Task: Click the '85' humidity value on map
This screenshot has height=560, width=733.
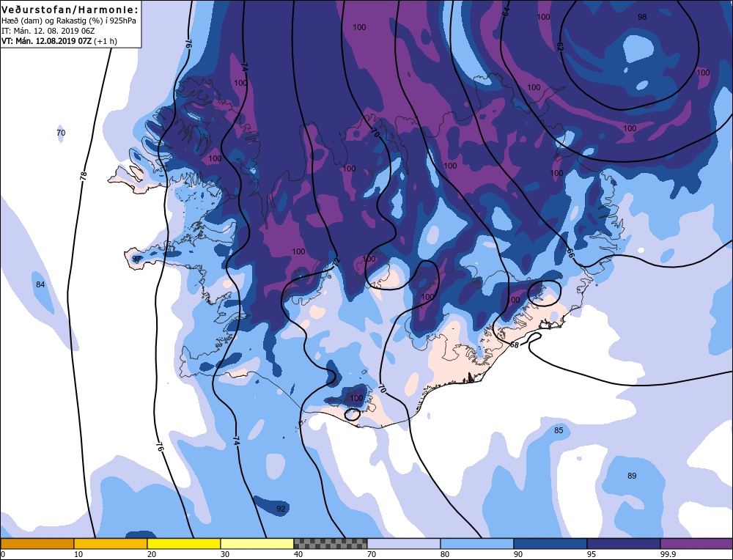Action: tap(559, 430)
